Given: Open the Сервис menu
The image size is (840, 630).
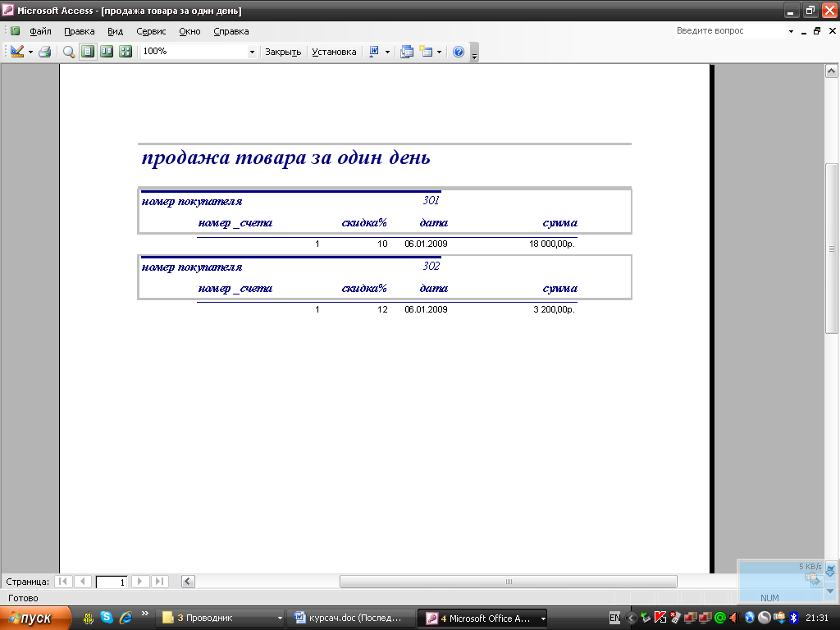Looking at the screenshot, I should (151, 31).
